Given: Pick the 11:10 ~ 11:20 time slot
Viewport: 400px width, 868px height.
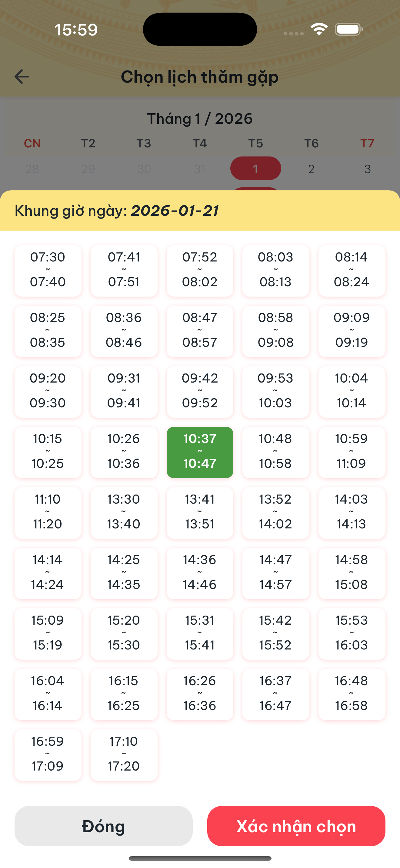Looking at the screenshot, I should click(x=48, y=512).
